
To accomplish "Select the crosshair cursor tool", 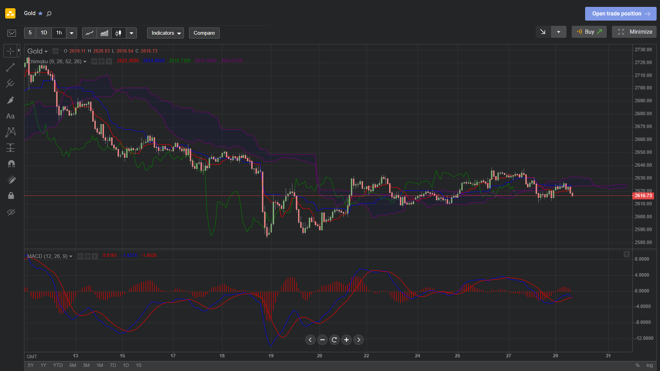I will (x=11, y=51).
